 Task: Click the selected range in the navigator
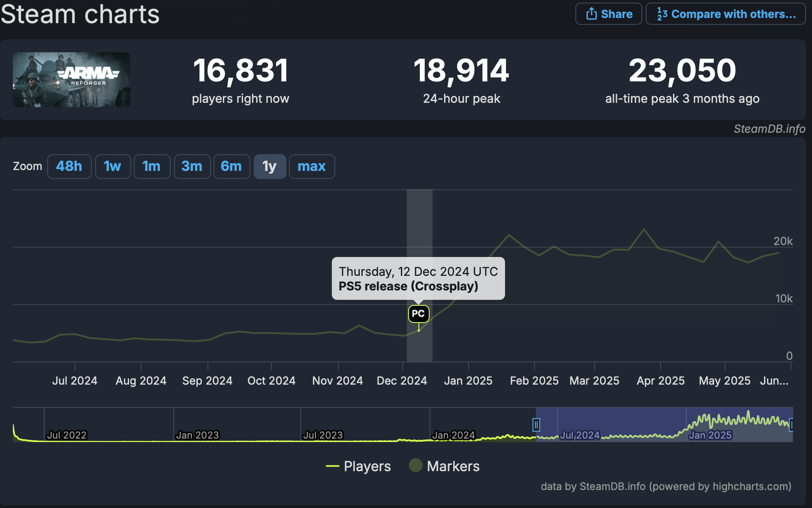click(x=664, y=424)
